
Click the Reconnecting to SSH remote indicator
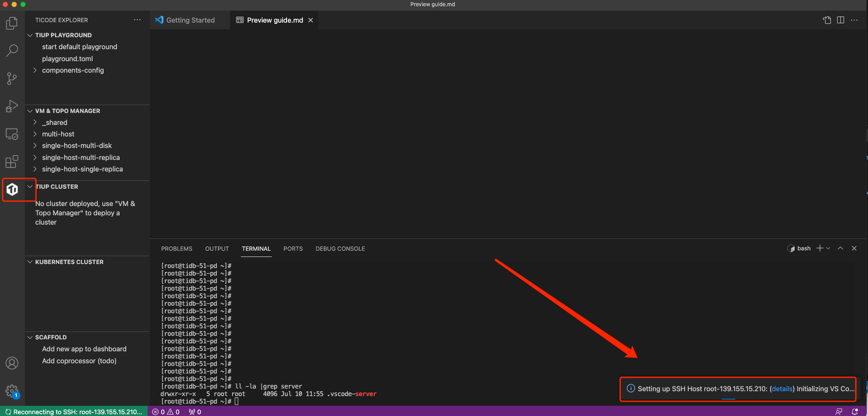pyautogui.click(x=74, y=412)
